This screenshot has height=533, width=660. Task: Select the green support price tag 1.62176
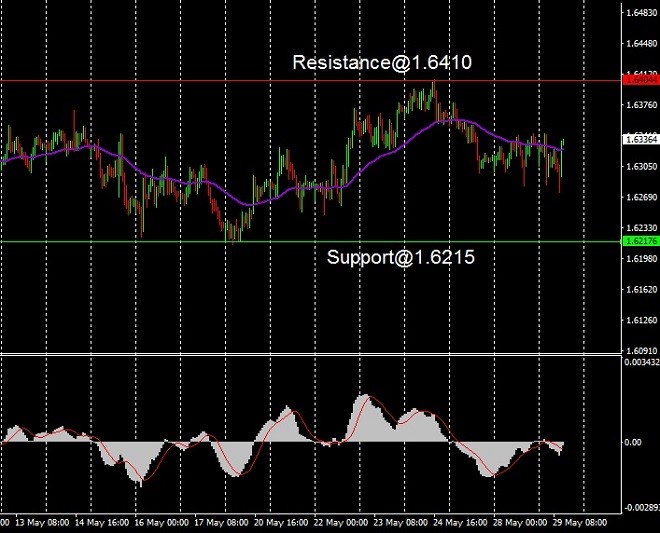coord(641,241)
